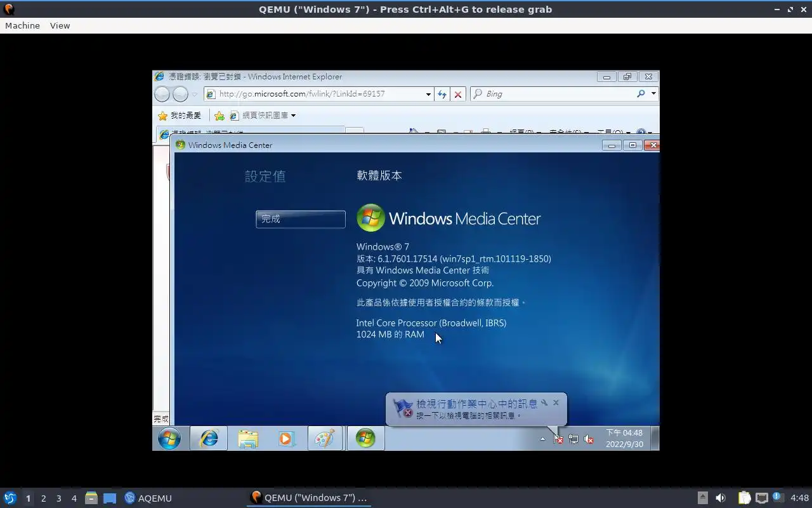The height and width of the screenshot is (508, 812).
Task: Select Windows Media Center taskbar button
Action: (365, 438)
